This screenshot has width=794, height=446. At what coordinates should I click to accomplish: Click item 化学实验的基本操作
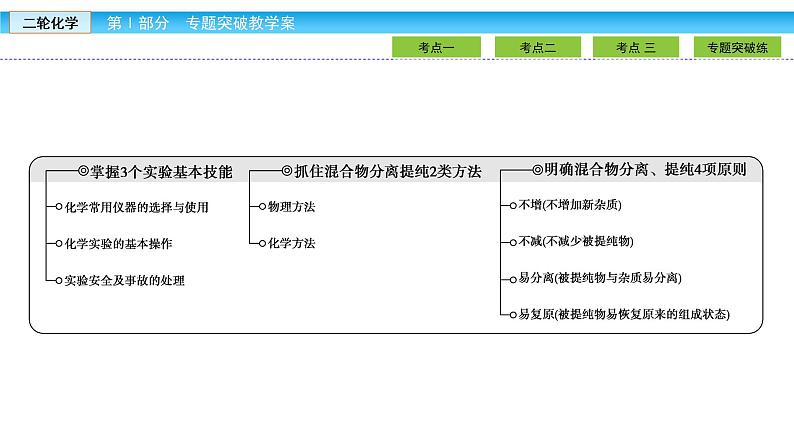pyautogui.click(x=118, y=244)
